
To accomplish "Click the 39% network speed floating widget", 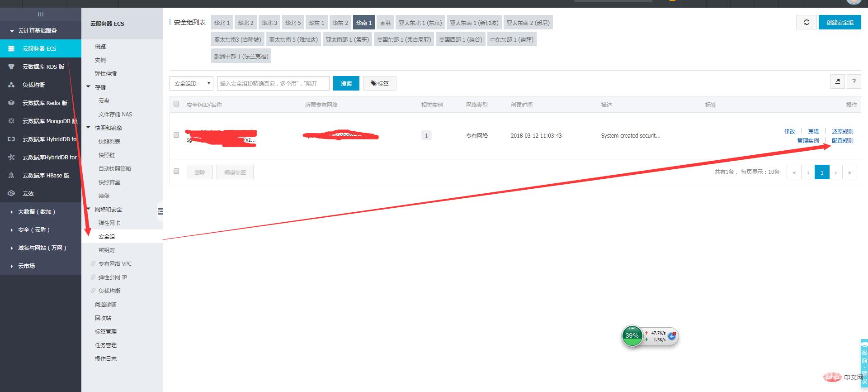I will coord(632,336).
